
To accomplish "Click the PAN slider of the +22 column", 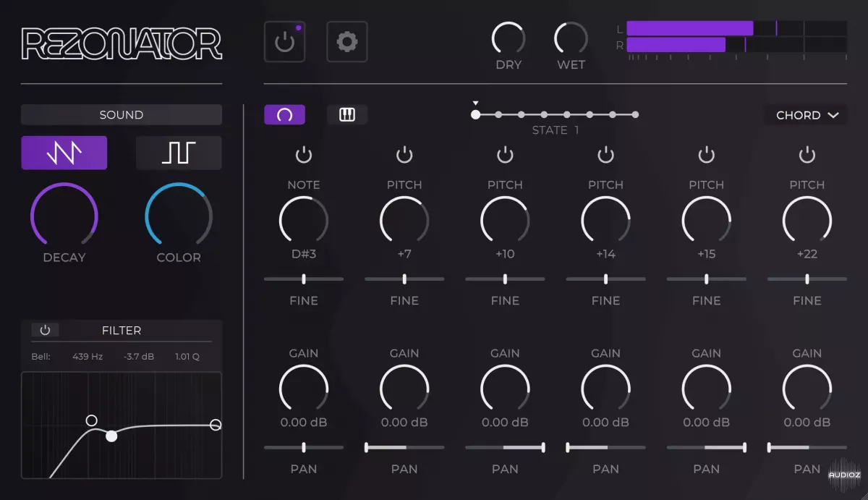I will pos(807,447).
